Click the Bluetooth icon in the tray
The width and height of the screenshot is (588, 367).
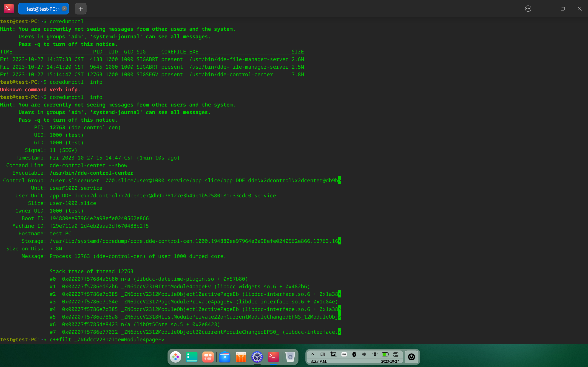click(354, 354)
